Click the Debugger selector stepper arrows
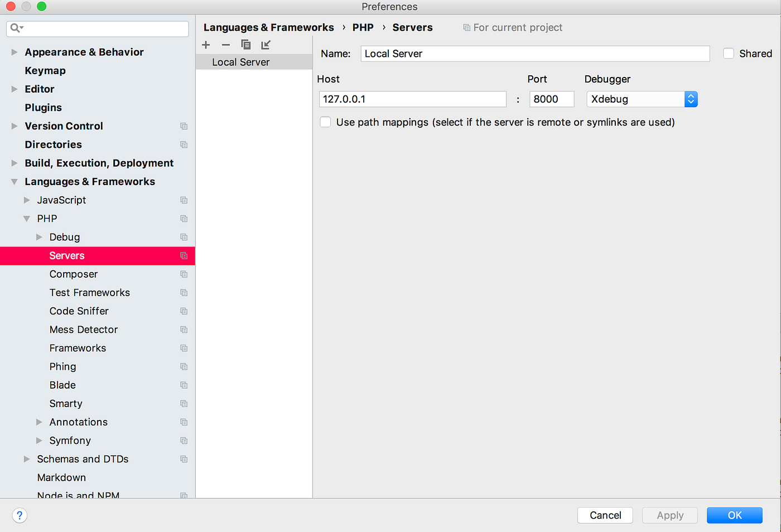 click(691, 99)
